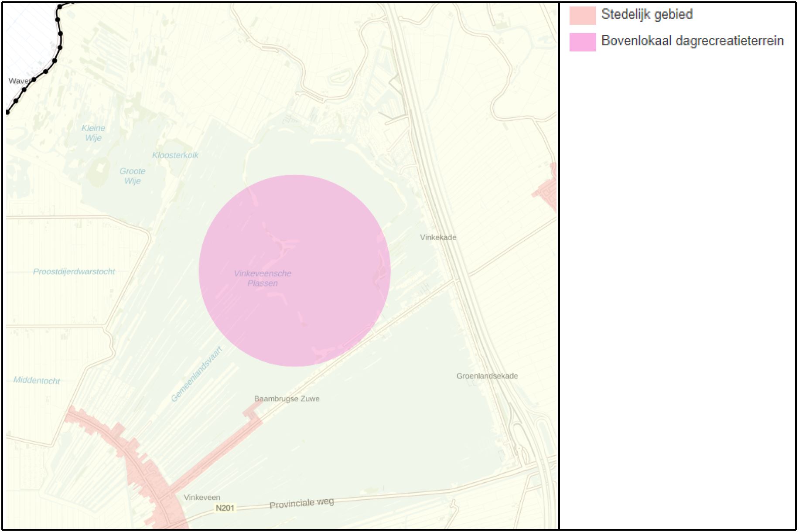This screenshot has width=799, height=532.
Task: Click the N201 road shield
Action: pos(226,508)
